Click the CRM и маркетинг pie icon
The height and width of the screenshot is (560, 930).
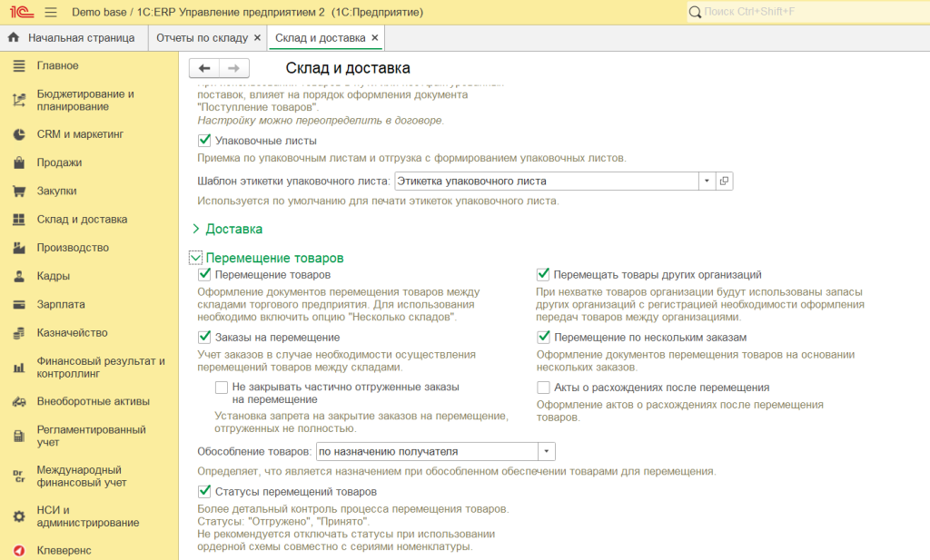19,134
